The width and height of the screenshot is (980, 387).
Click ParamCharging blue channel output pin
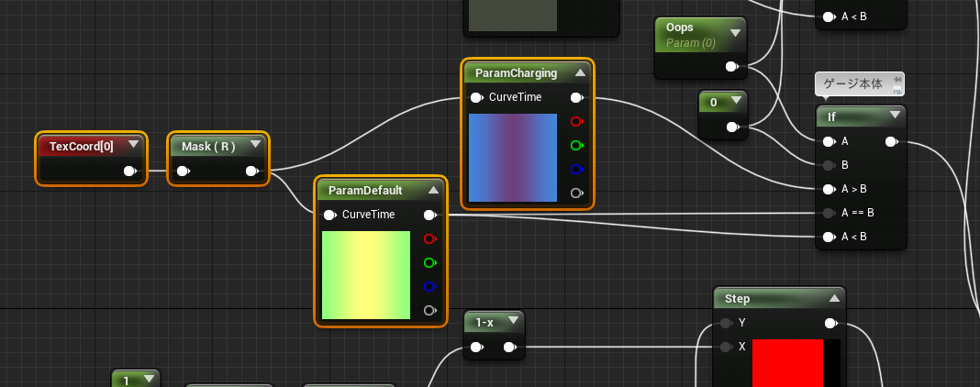click(577, 169)
